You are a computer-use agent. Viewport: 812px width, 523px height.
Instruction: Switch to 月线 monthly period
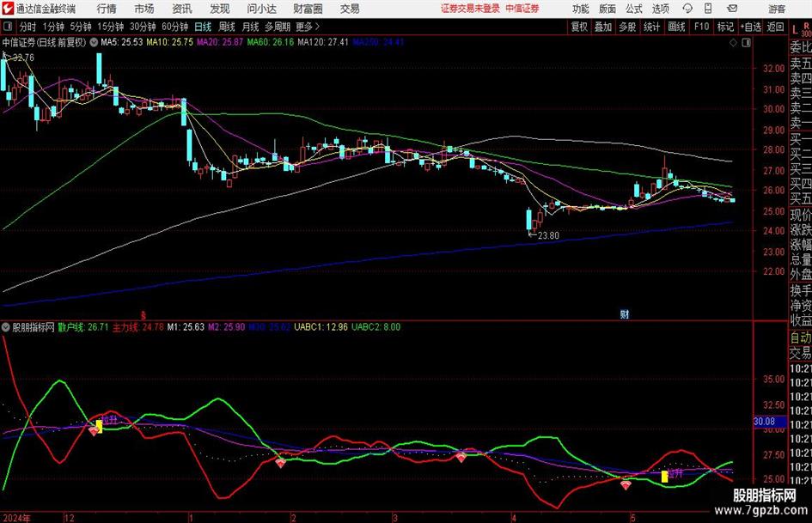[x=251, y=27]
